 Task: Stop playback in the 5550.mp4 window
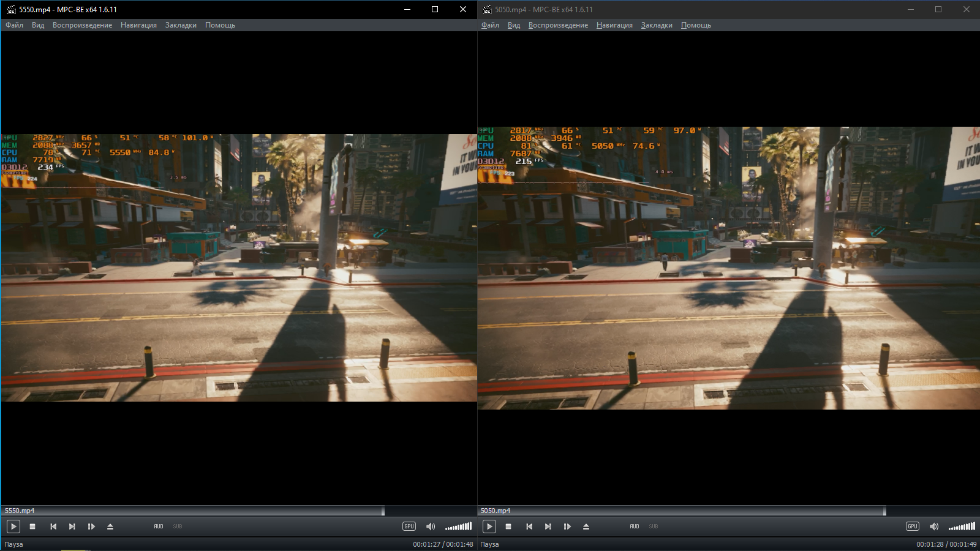point(32,527)
